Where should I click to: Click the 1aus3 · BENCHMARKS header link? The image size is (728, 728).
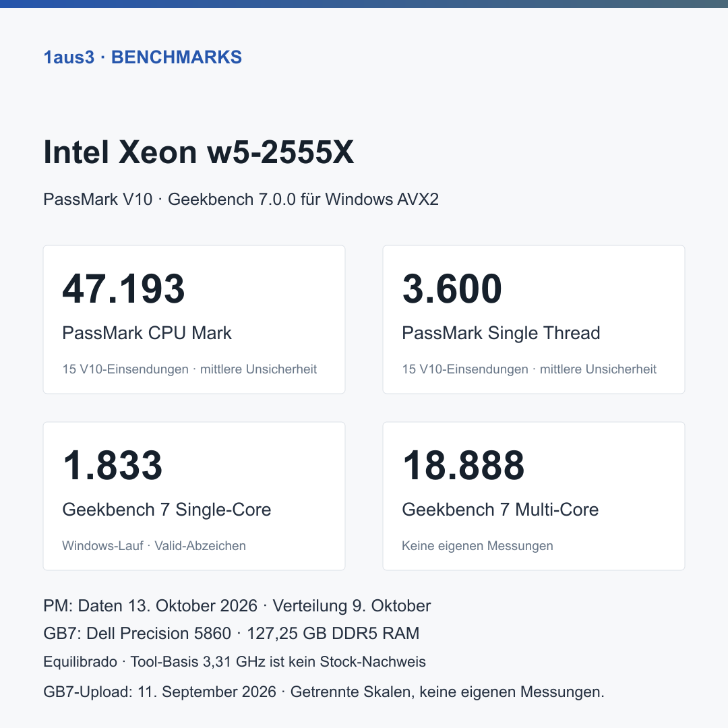pyautogui.click(x=142, y=57)
